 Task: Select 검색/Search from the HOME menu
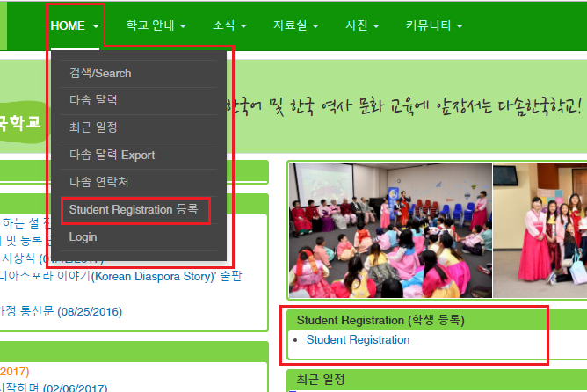(x=100, y=73)
